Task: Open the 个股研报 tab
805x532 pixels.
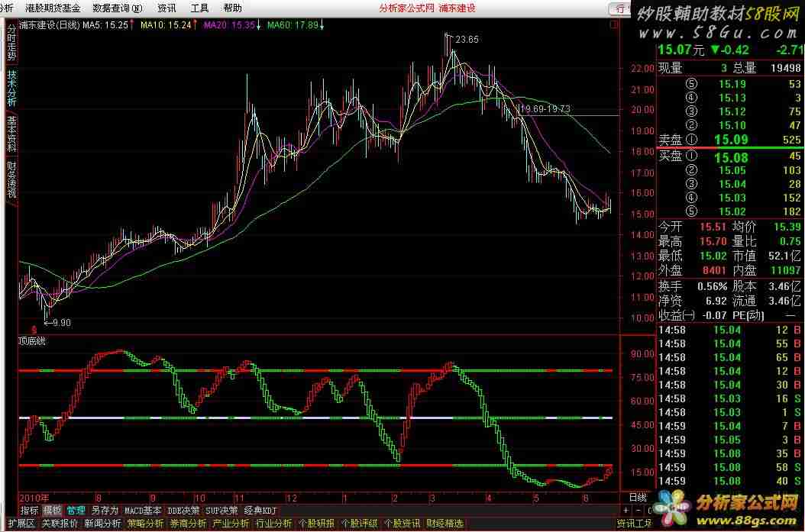Action: [x=316, y=524]
